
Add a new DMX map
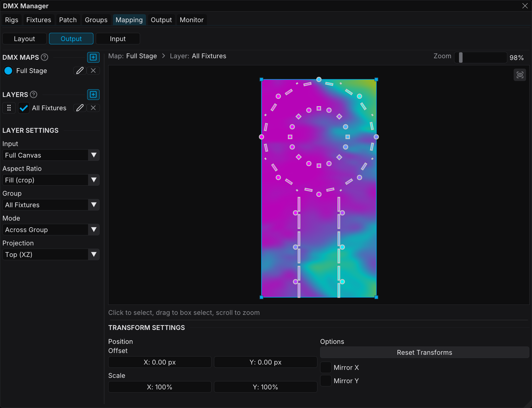pyautogui.click(x=93, y=57)
